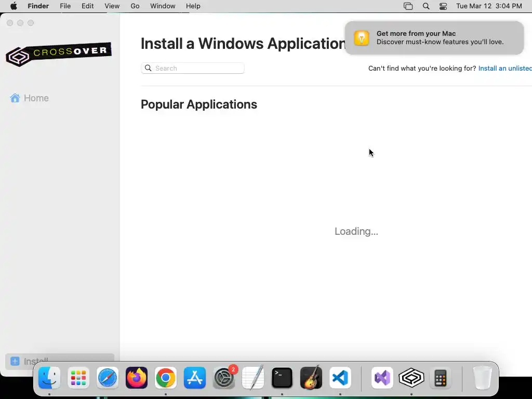Close the CrossOver window

(x=10, y=23)
